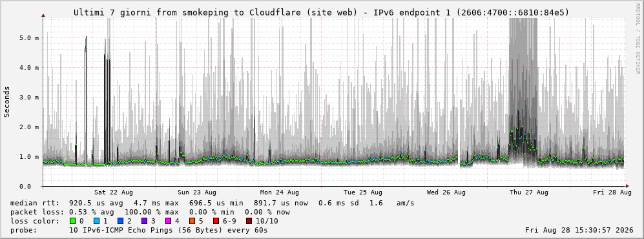The height and width of the screenshot is (239, 644).
Task: Click the Sat 22 Aug axis label
Action: click(x=113, y=192)
